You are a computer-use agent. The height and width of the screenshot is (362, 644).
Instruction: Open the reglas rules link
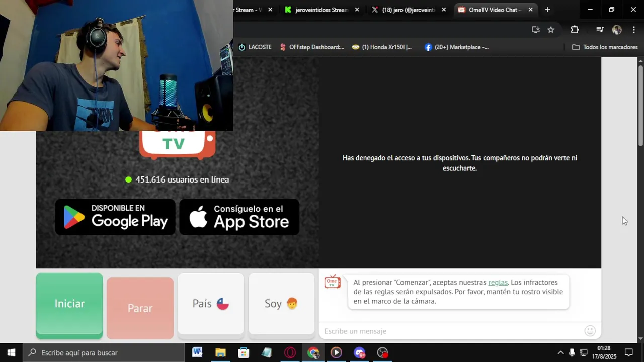pos(498,282)
